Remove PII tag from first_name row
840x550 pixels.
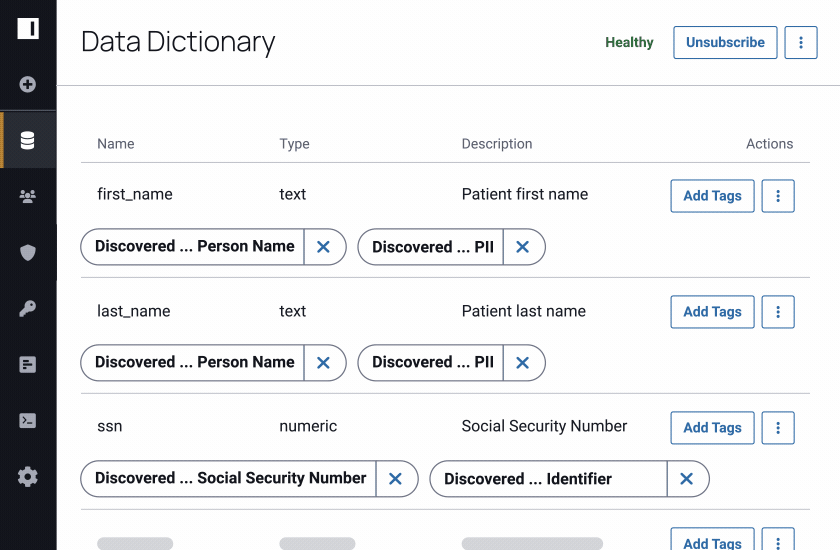pyautogui.click(x=523, y=247)
